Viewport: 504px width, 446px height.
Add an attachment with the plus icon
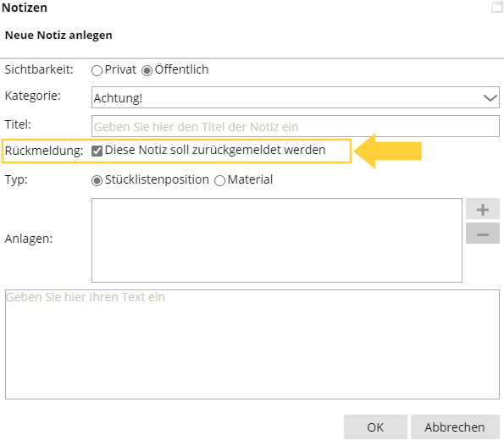point(483,209)
